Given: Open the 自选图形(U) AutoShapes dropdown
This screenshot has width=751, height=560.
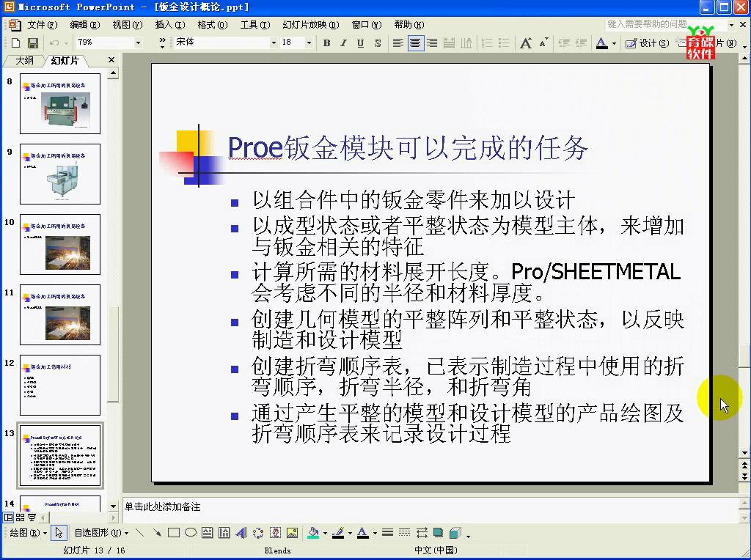Looking at the screenshot, I should [101, 533].
